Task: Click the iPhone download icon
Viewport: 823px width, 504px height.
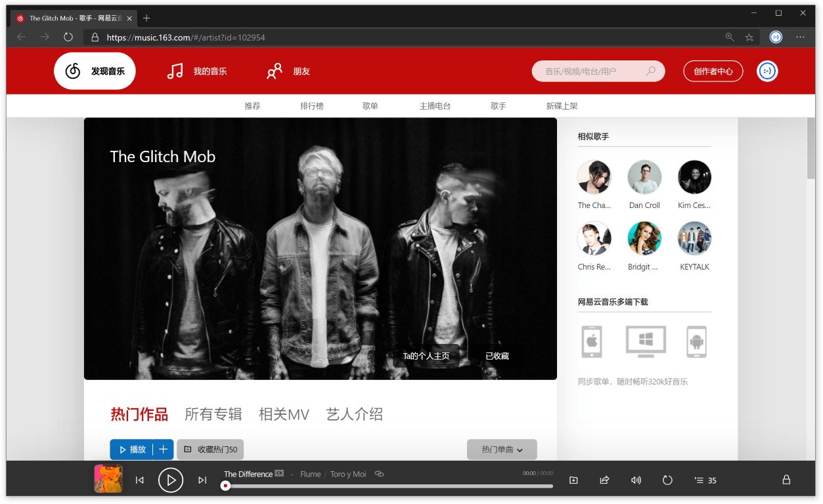Action: (592, 341)
